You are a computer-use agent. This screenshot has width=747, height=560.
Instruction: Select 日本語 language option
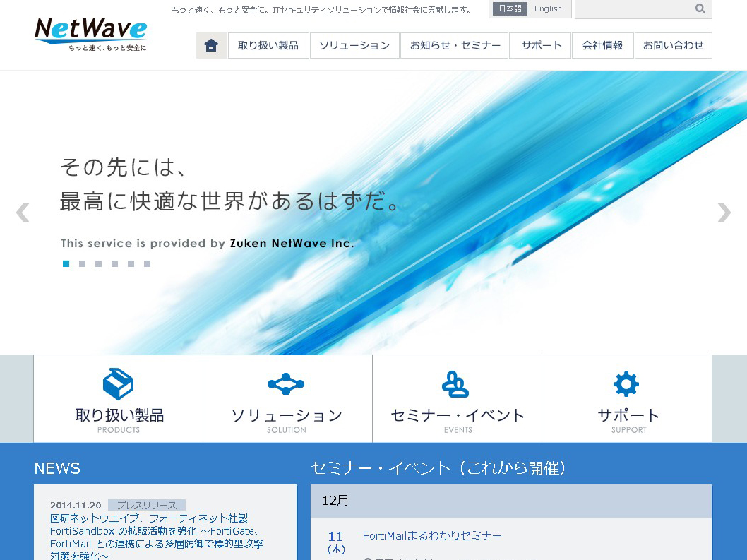coord(510,9)
